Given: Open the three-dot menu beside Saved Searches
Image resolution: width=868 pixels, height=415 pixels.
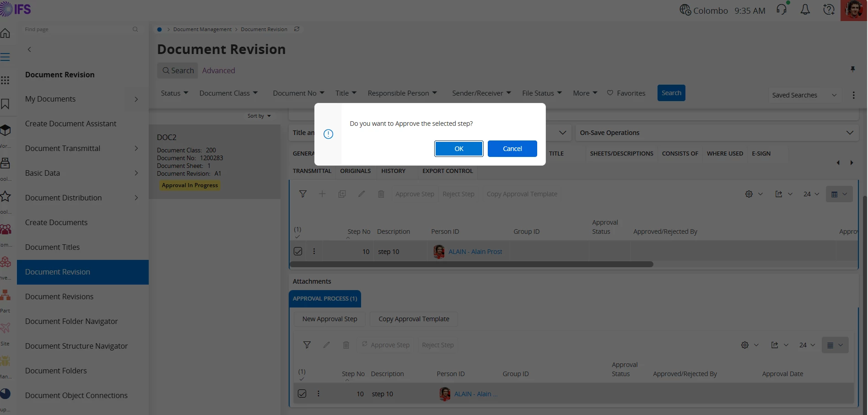Looking at the screenshot, I should (853, 95).
